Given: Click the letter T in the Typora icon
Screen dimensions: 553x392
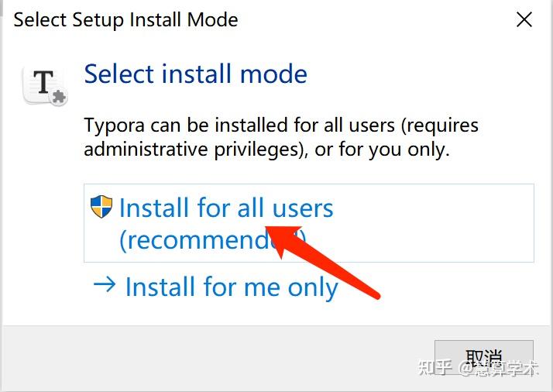Looking at the screenshot, I should coord(43,81).
